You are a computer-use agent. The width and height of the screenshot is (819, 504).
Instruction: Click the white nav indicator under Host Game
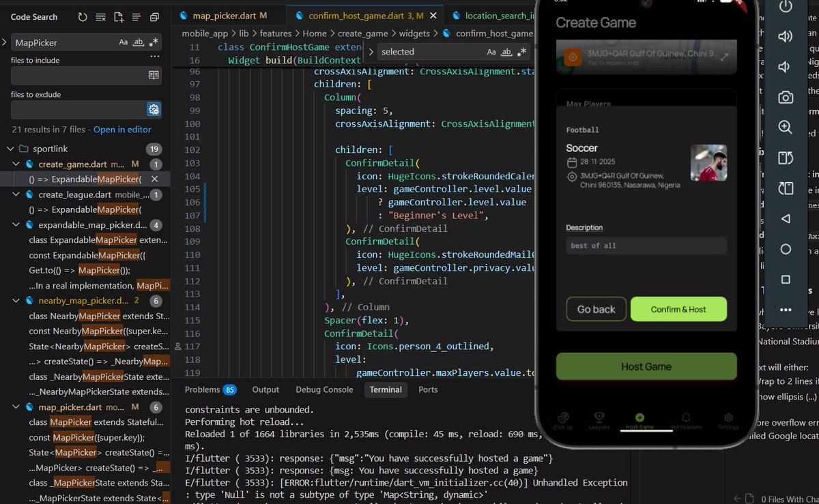point(646,430)
